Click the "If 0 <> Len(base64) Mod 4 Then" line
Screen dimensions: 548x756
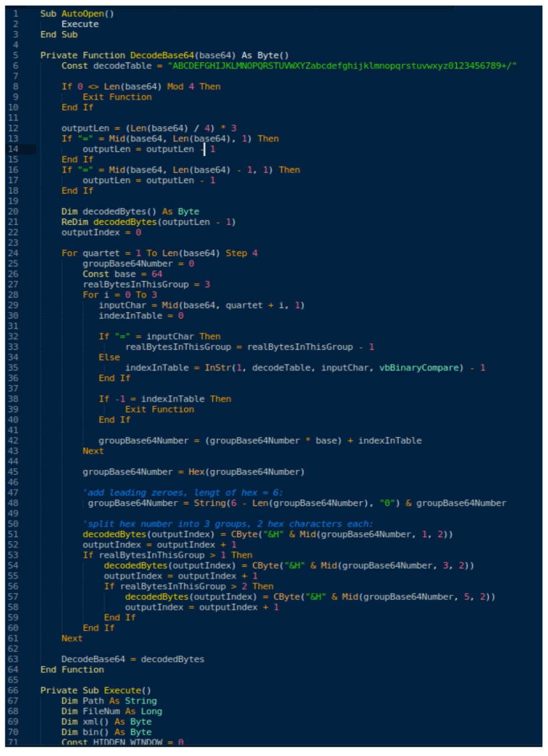(x=141, y=87)
